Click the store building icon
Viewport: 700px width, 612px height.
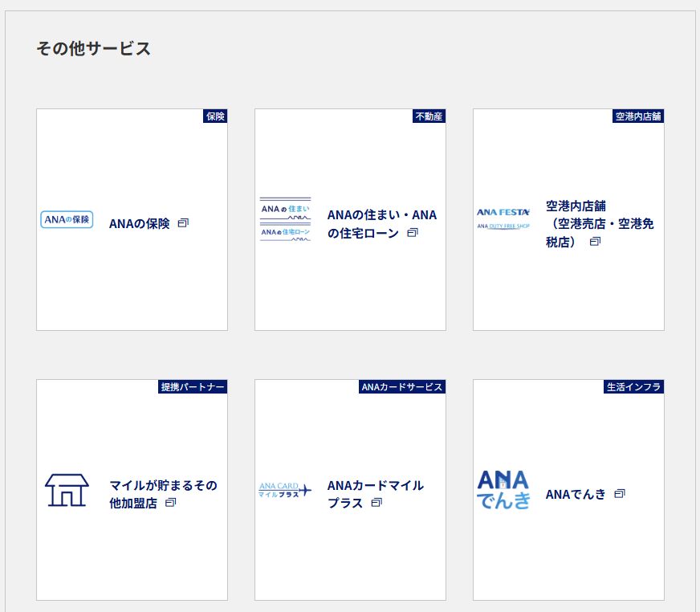click(67, 490)
